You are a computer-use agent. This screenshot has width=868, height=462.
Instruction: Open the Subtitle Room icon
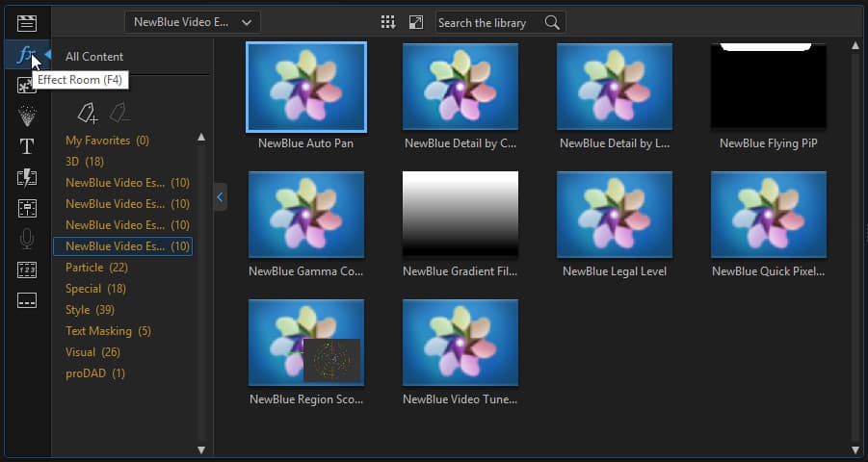coord(27,300)
